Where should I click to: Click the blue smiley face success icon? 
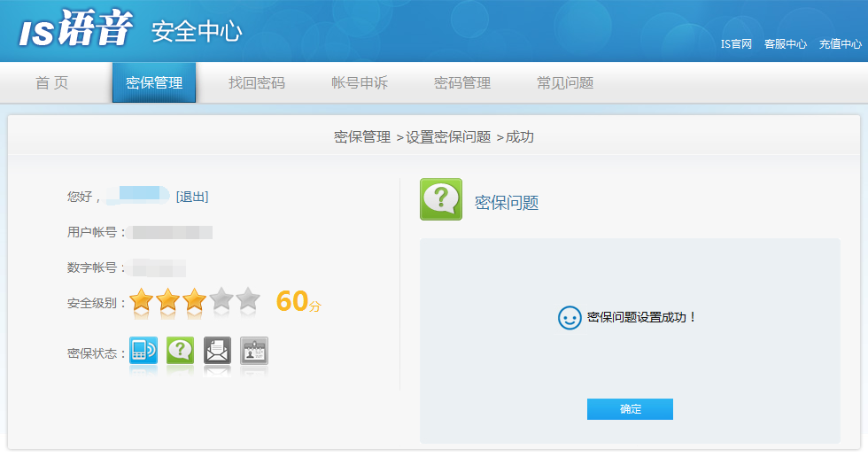tap(569, 318)
